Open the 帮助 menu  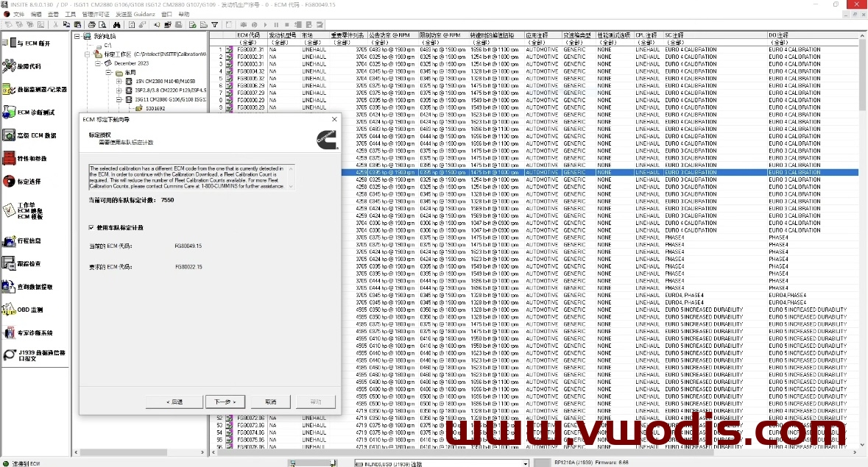click(x=184, y=15)
